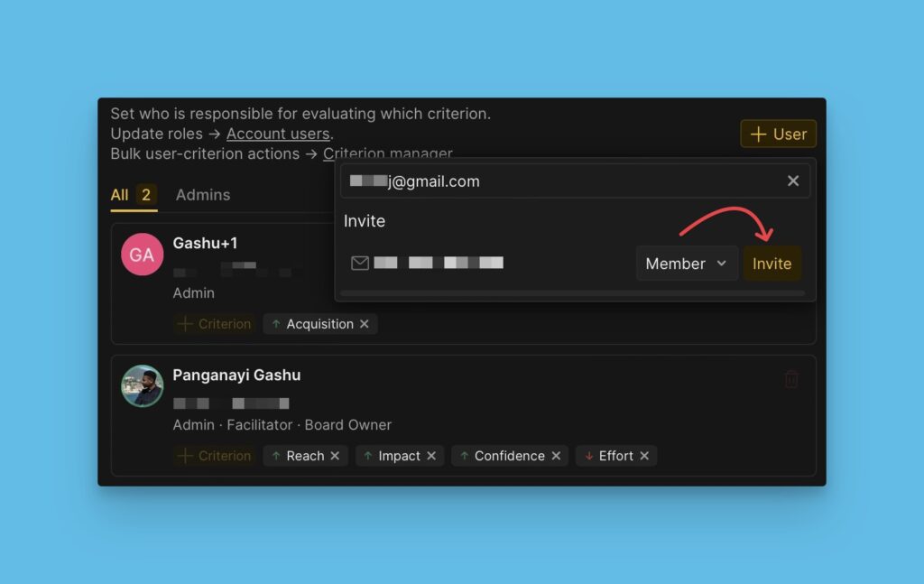Remove the Impact criterion tag

point(431,456)
